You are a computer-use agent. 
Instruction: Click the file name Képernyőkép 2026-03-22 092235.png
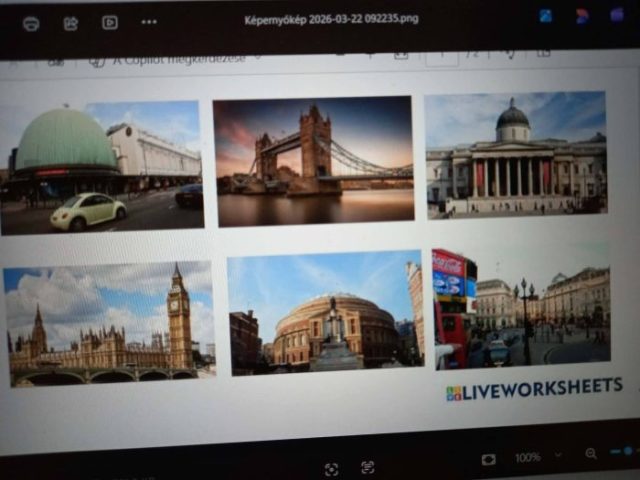click(331, 20)
